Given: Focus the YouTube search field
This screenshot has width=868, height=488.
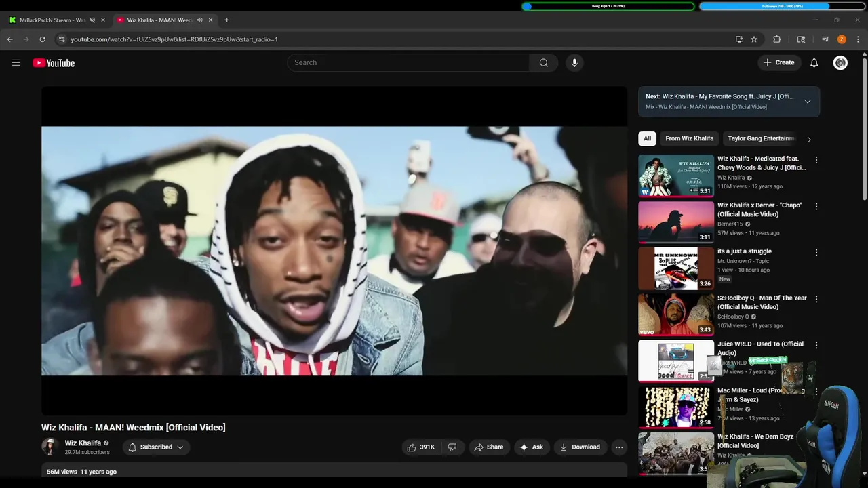Looking at the screenshot, I should click(x=408, y=62).
